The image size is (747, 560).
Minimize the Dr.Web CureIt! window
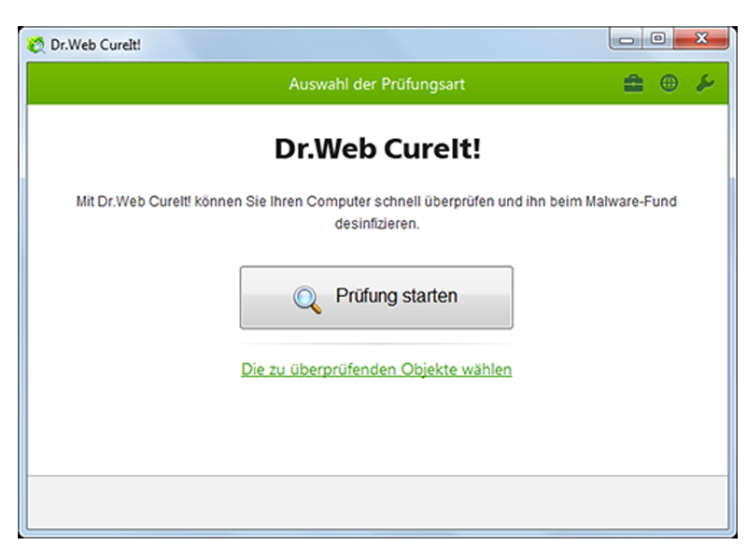(x=626, y=39)
